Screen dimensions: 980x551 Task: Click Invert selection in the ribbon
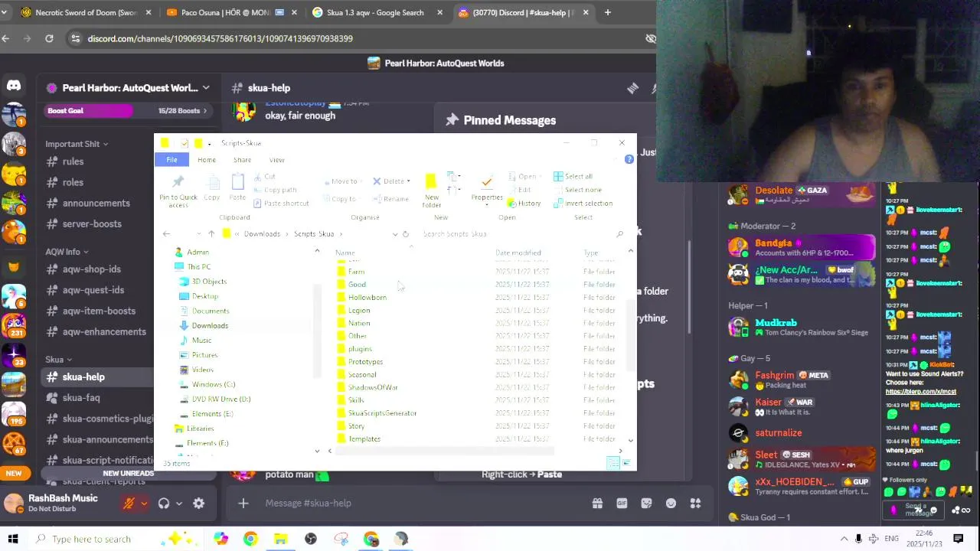tap(583, 204)
